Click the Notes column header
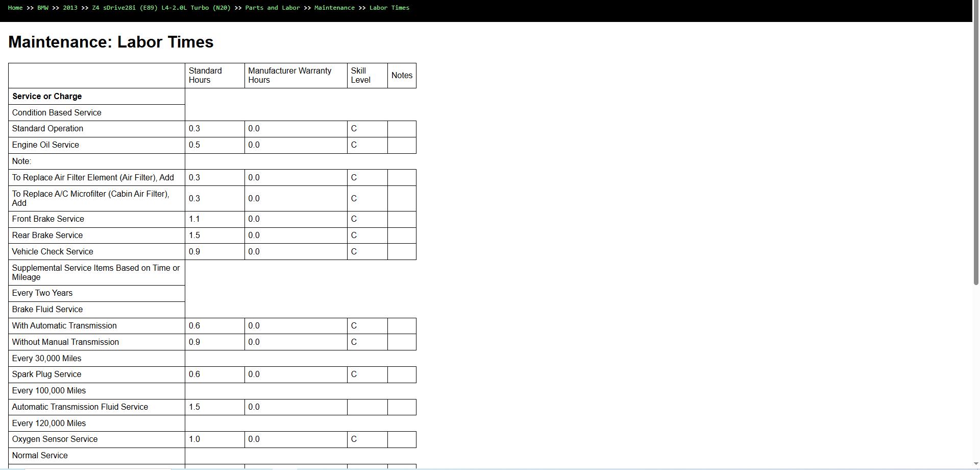 [402, 76]
